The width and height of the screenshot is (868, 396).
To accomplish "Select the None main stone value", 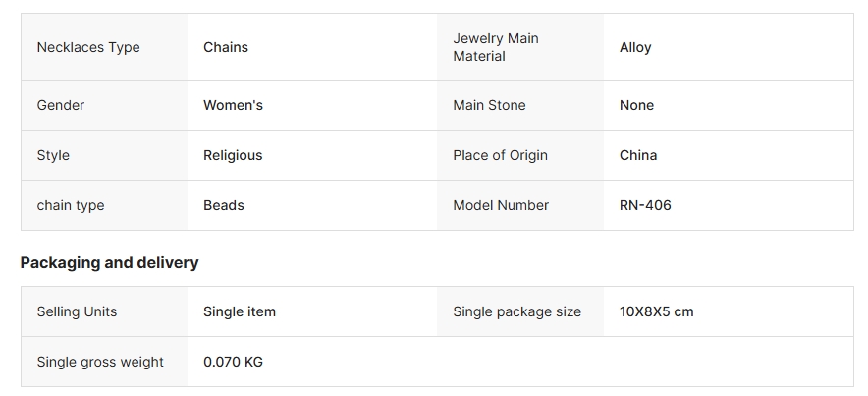I will 636,105.
